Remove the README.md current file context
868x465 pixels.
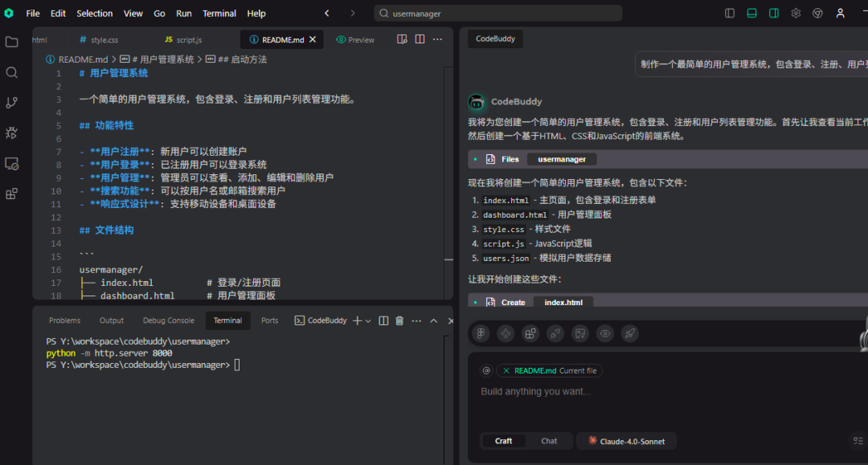pyautogui.click(x=506, y=370)
